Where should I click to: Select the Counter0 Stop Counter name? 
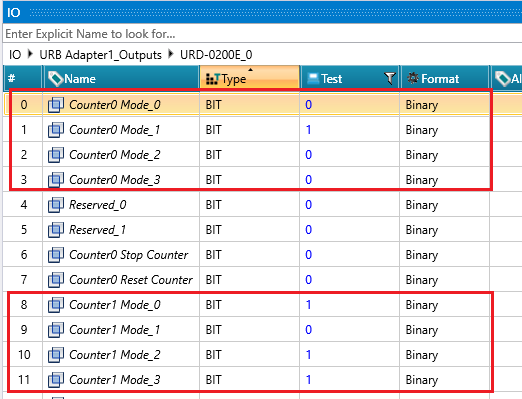tap(129, 255)
